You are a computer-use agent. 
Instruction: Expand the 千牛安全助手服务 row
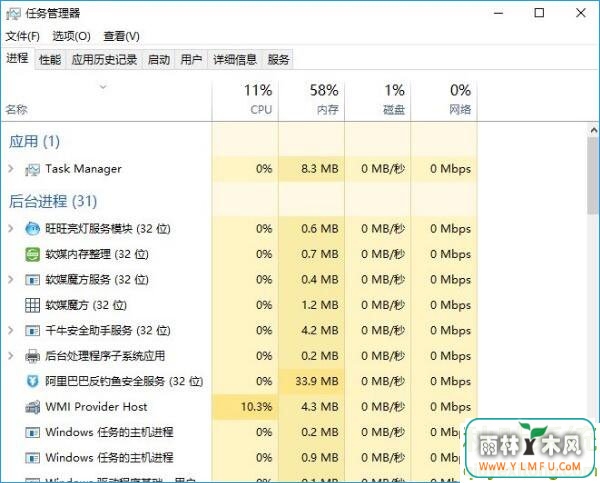pyautogui.click(x=11, y=330)
